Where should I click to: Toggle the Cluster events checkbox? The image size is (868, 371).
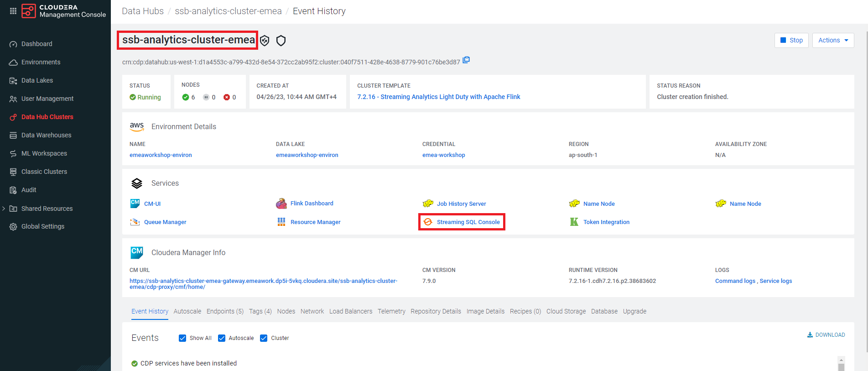264,338
